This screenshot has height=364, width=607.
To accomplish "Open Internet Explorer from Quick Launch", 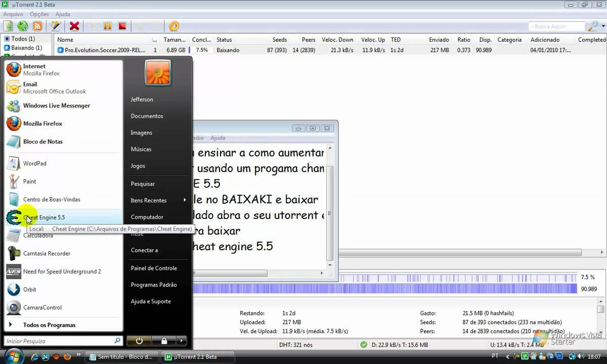I will (x=35, y=357).
